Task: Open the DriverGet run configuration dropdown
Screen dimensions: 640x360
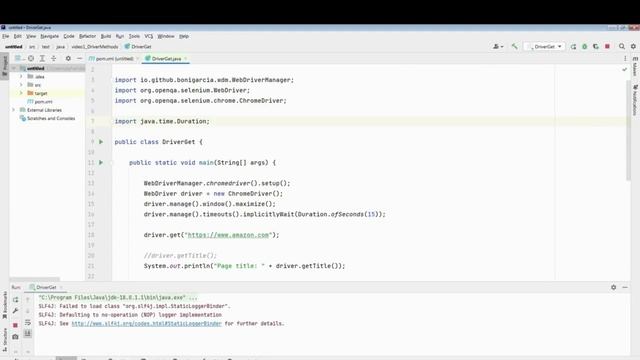Action: (x=545, y=47)
